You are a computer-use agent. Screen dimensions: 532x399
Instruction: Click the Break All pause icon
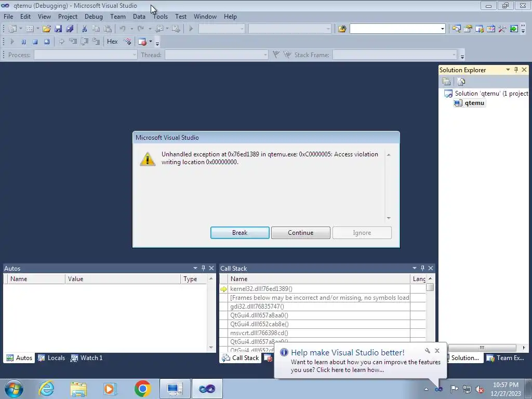click(x=23, y=42)
